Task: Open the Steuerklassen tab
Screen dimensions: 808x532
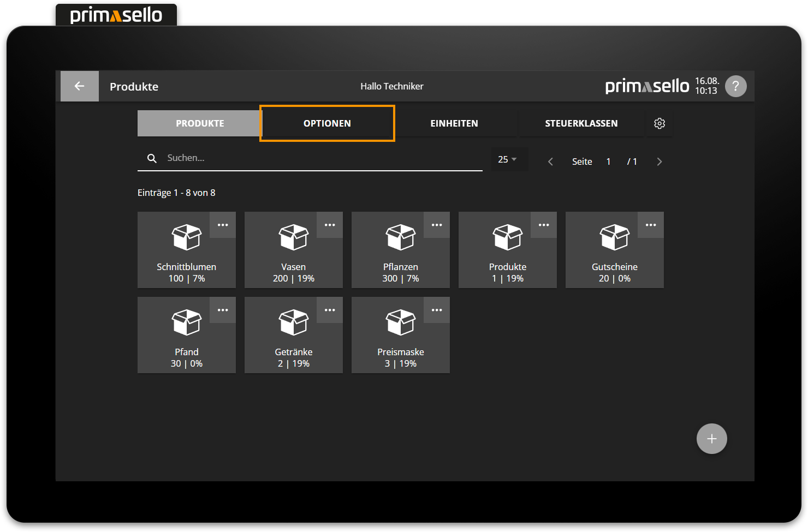Action: point(580,123)
